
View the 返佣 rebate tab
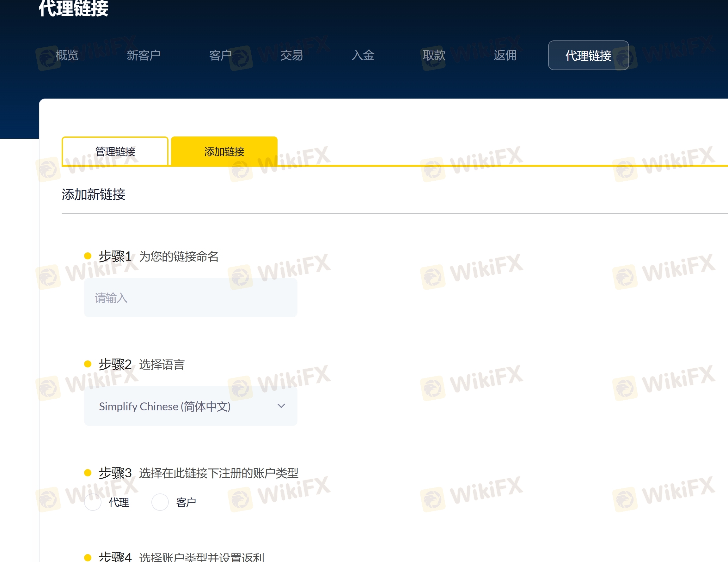click(x=505, y=55)
